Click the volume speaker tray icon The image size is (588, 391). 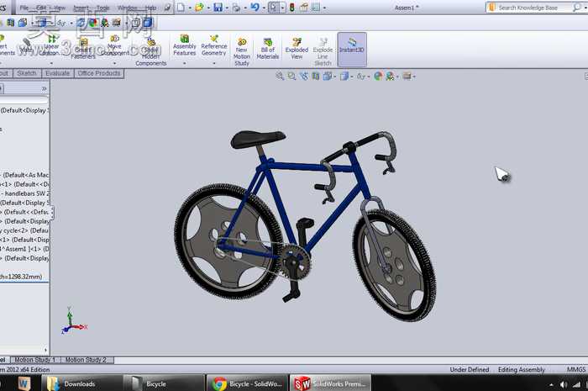tap(564, 384)
